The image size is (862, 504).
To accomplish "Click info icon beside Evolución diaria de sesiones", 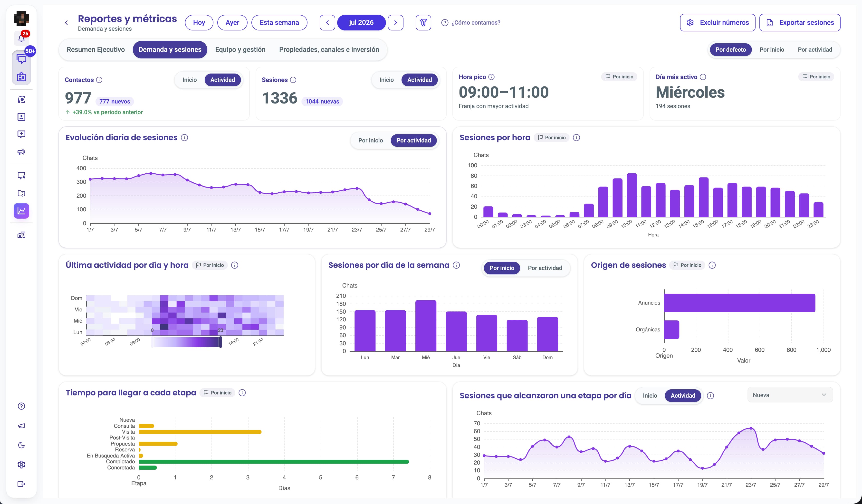I will 184,138.
